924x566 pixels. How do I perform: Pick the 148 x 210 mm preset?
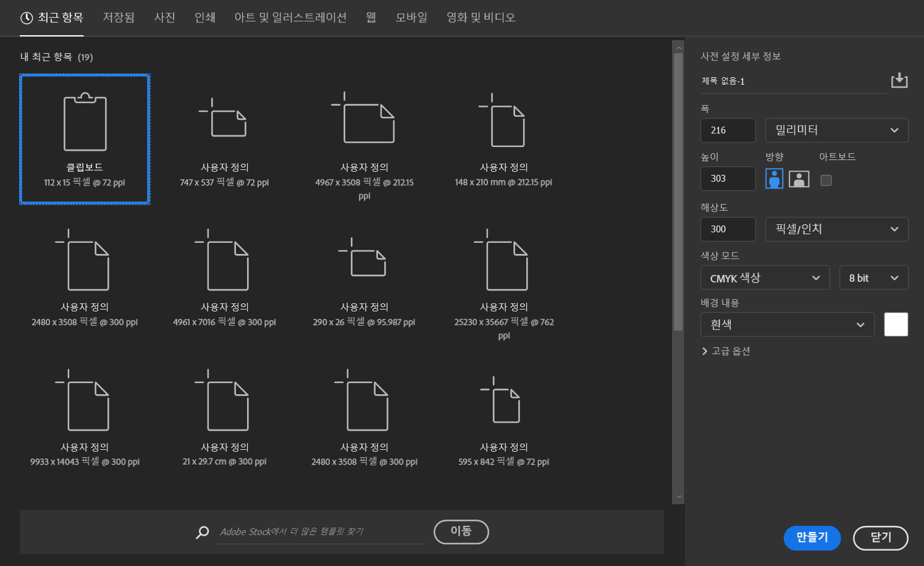pos(504,139)
